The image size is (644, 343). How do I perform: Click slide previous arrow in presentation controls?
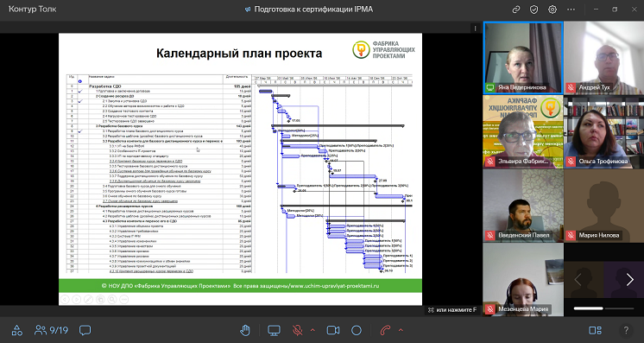(x=65, y=300)
